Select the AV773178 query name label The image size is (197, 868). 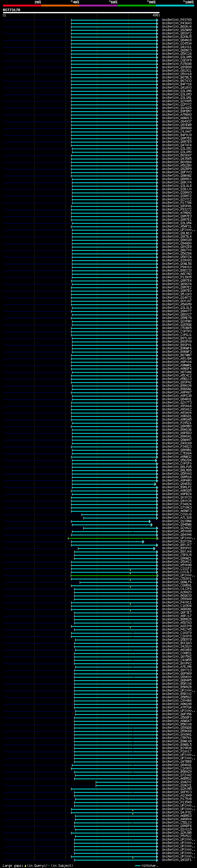point(11,10)
